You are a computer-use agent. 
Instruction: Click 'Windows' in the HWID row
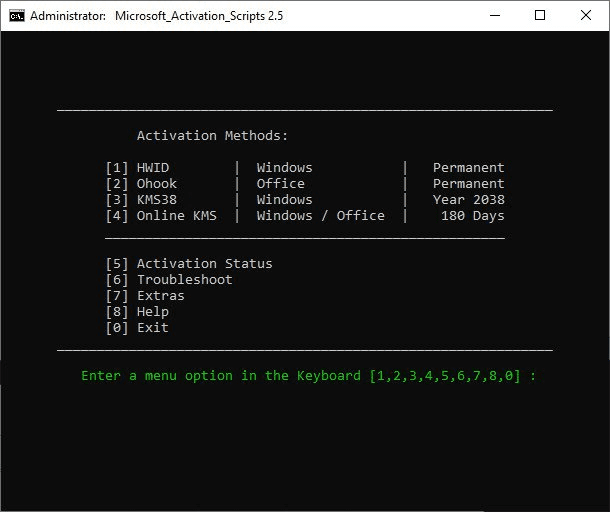click(x=284, y=168)
